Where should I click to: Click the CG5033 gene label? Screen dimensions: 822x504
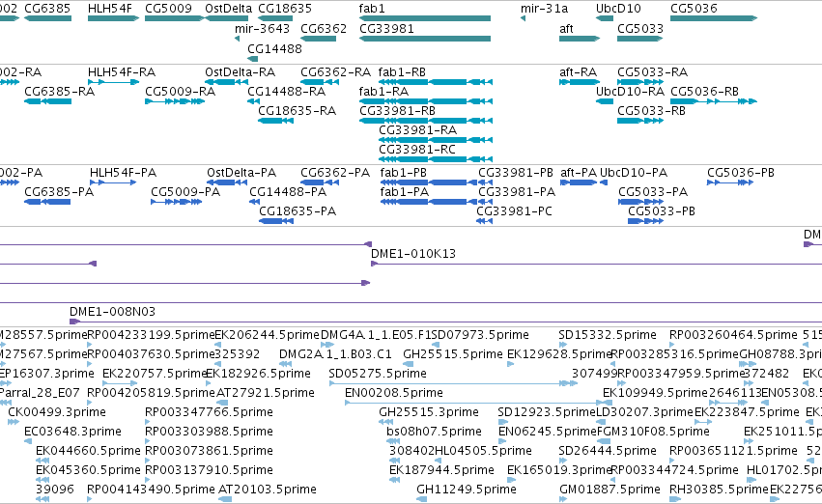[640, 28]
